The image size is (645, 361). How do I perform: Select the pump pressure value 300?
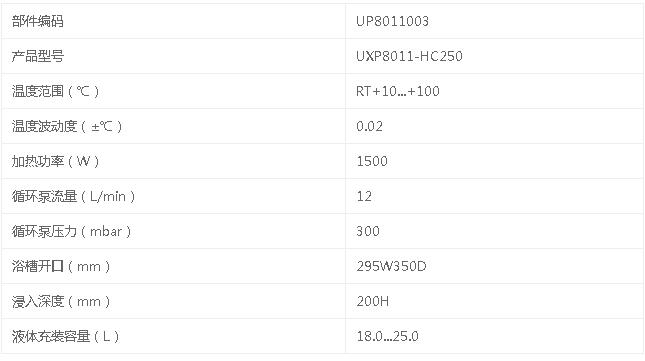(x=368, y=231)
